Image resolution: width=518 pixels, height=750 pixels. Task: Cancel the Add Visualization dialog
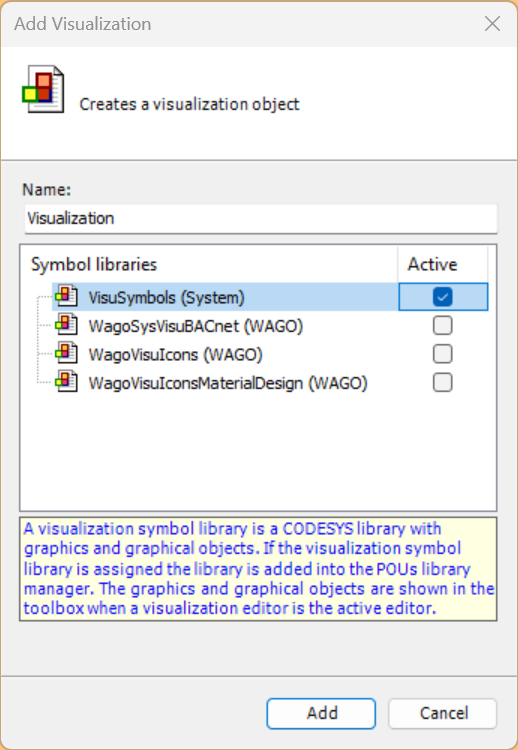[443, 713]
